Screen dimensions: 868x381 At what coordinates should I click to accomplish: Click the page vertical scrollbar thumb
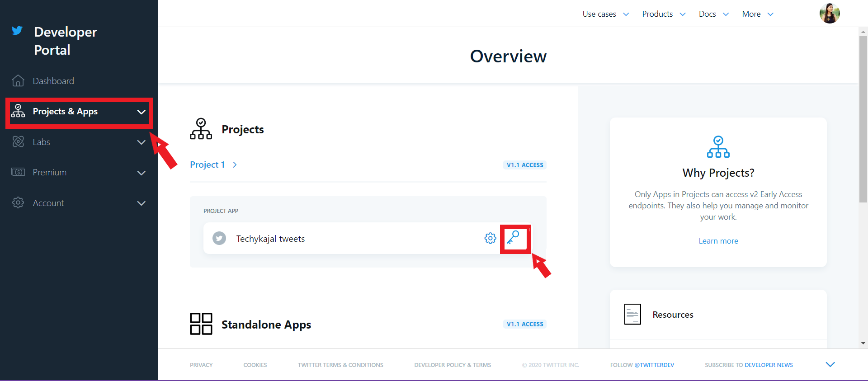[x=863, y=118]
